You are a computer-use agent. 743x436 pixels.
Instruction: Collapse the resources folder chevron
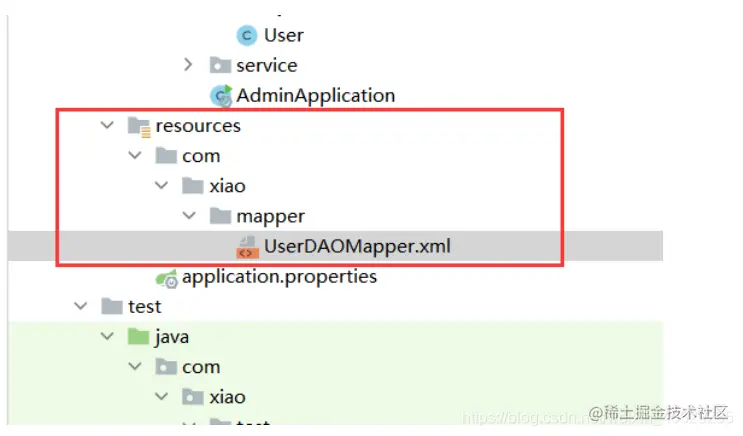coord(108,126)
